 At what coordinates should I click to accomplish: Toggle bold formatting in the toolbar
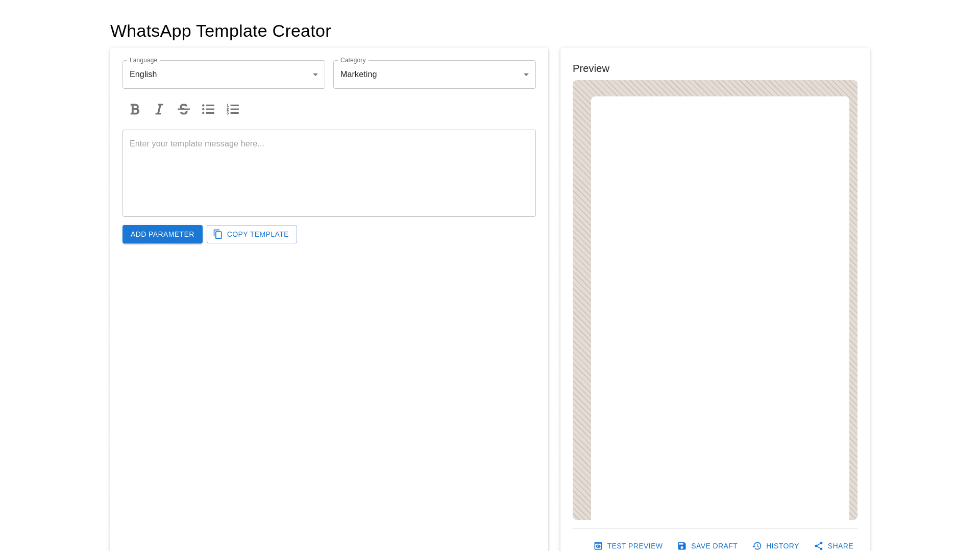click(135, 109)
